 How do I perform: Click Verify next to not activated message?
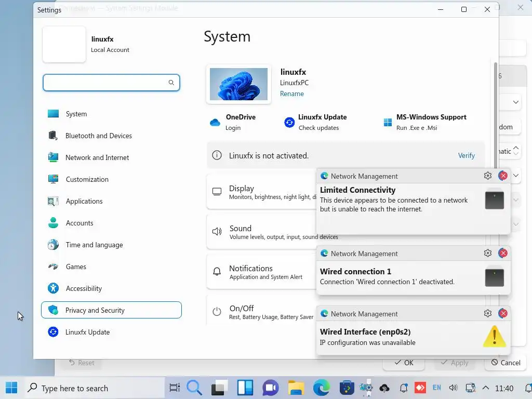tap(466, 155)
